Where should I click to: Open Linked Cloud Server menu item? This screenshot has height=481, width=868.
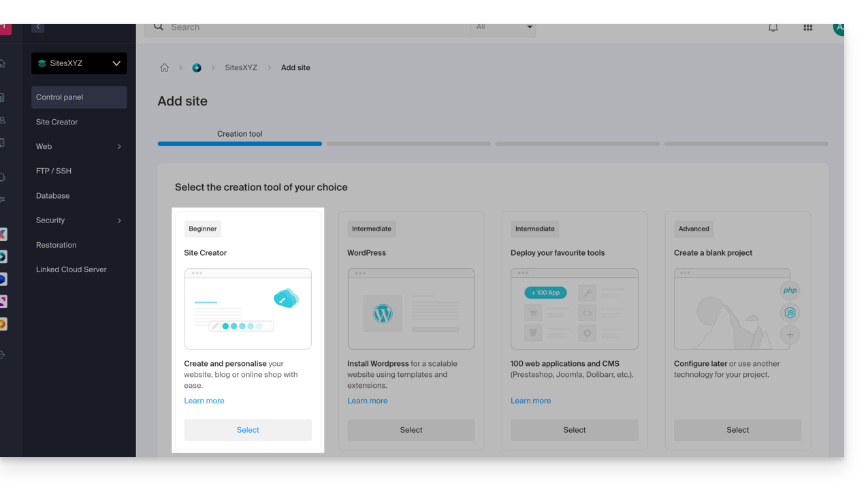coord(71,269)
